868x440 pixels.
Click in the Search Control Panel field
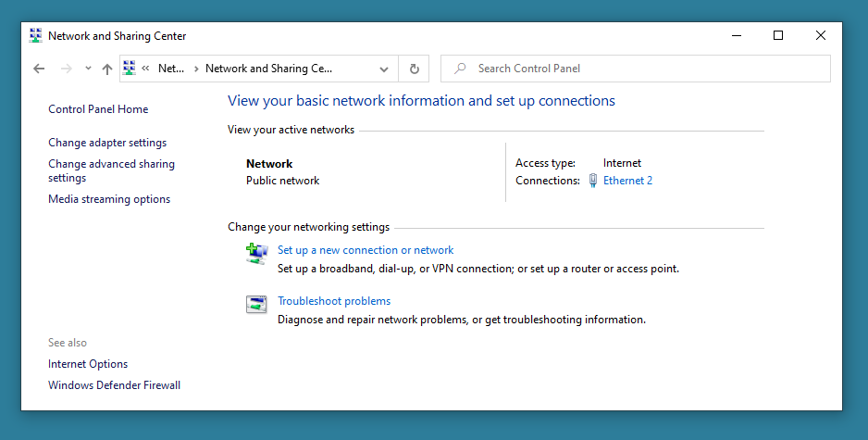tap(648, 69)
